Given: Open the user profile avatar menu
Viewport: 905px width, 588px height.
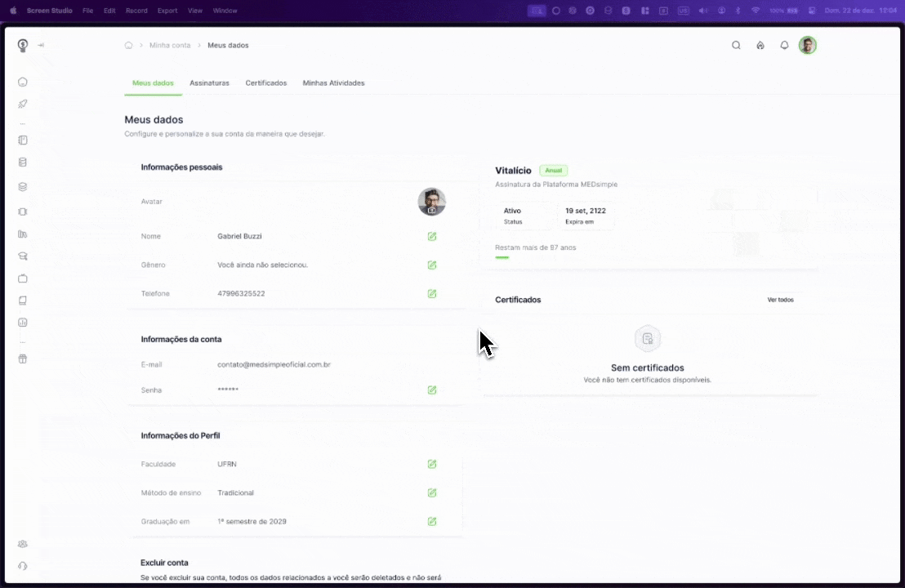Looking at the screenshot, I should pos(808,46).
